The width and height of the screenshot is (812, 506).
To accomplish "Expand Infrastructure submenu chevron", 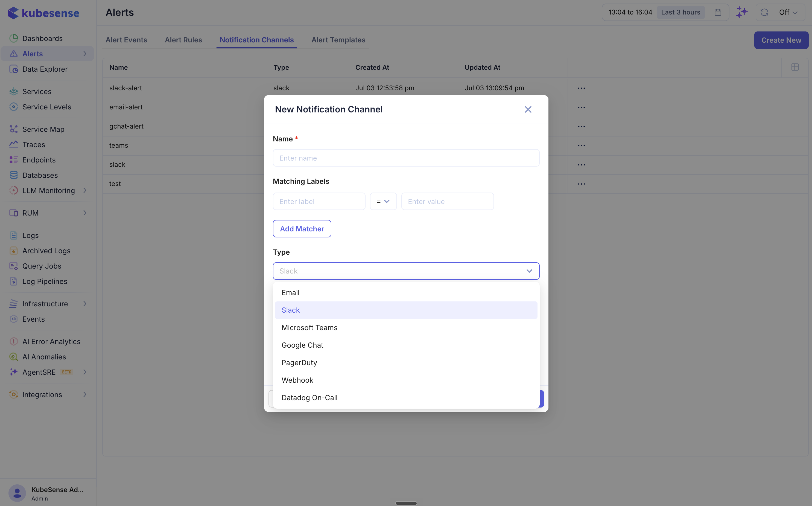I will 84,304.
